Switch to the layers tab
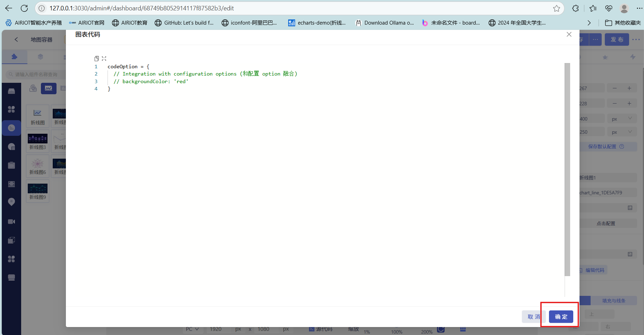 [x=41, y=57]
